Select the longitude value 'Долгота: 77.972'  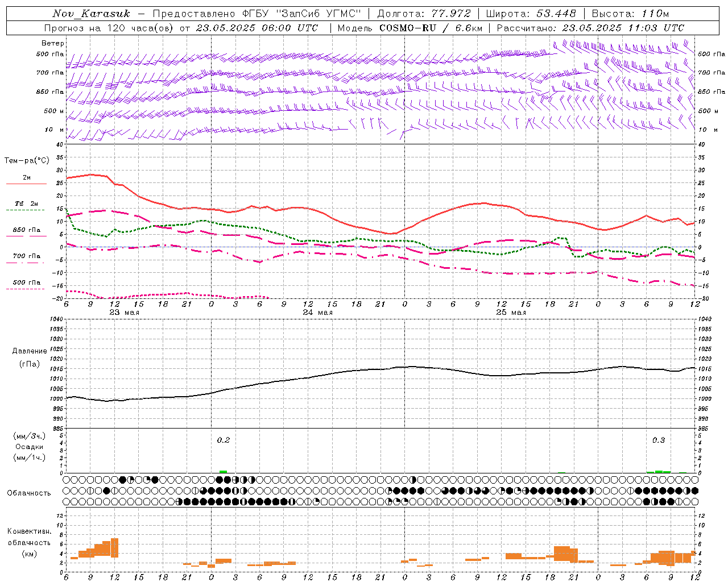tap(424, 14)
